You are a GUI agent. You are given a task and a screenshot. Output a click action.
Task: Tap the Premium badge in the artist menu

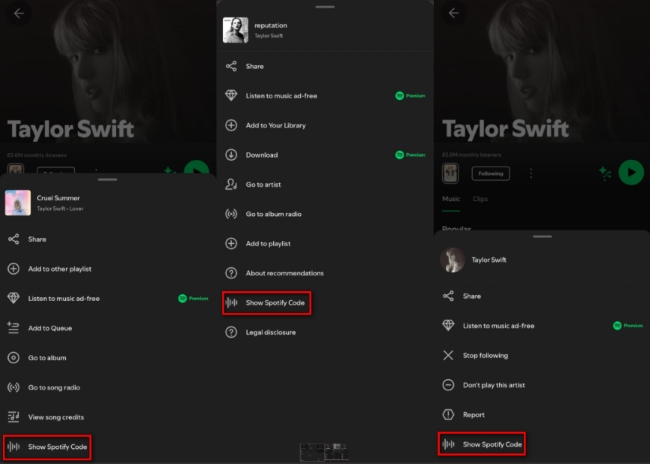pyautogui.click(x=628, y=326)
